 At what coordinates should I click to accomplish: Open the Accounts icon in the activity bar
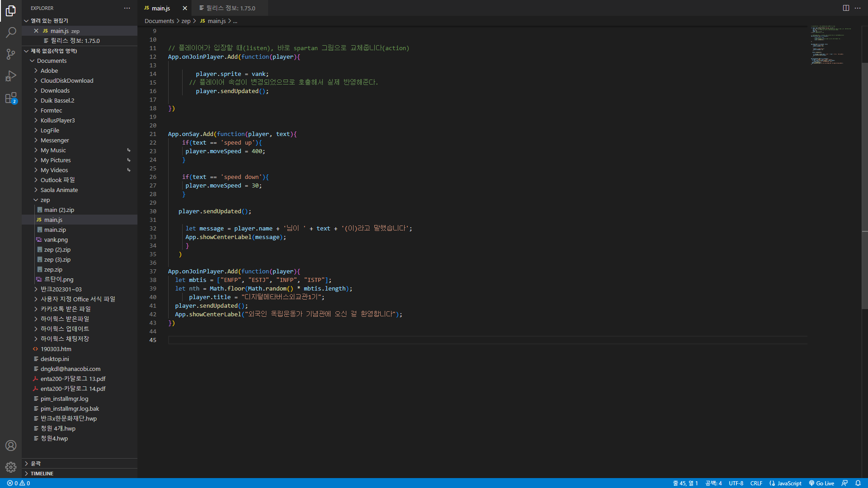coord(11,446)
